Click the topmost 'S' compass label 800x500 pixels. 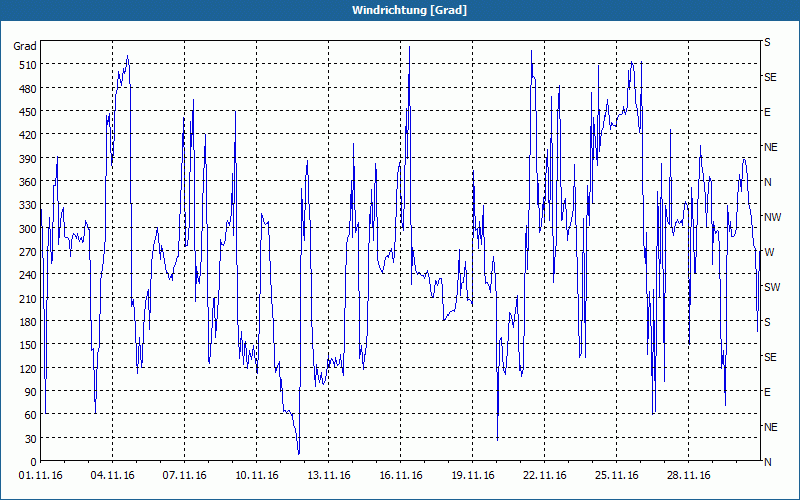(767, 42)
